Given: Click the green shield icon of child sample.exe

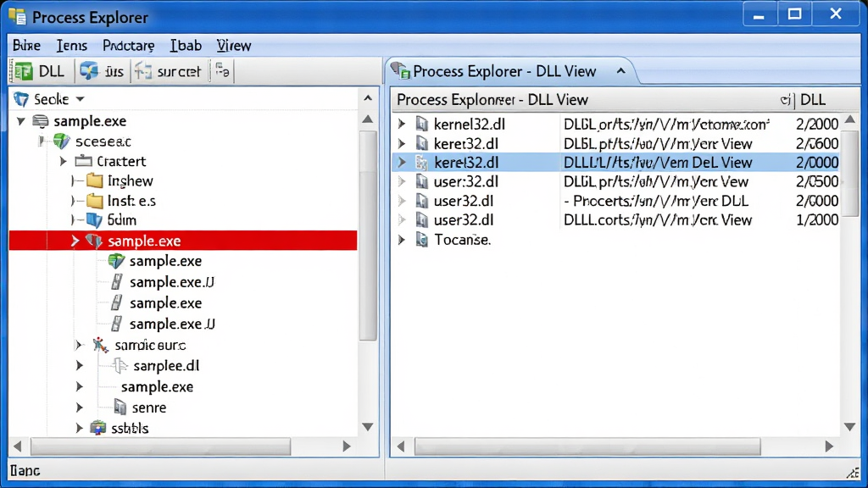Looking at the screenshot, I should [x=116, y=261].
